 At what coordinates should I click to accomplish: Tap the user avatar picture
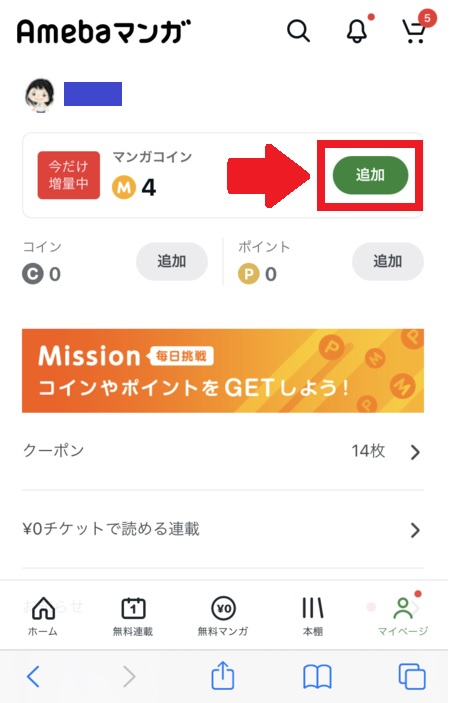[x=39, y=95]
